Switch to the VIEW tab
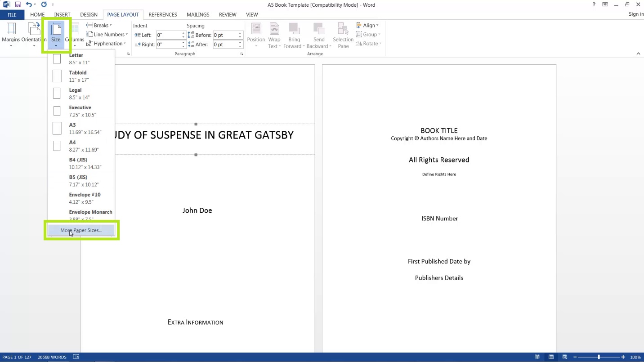 click(x=252, y=15)
